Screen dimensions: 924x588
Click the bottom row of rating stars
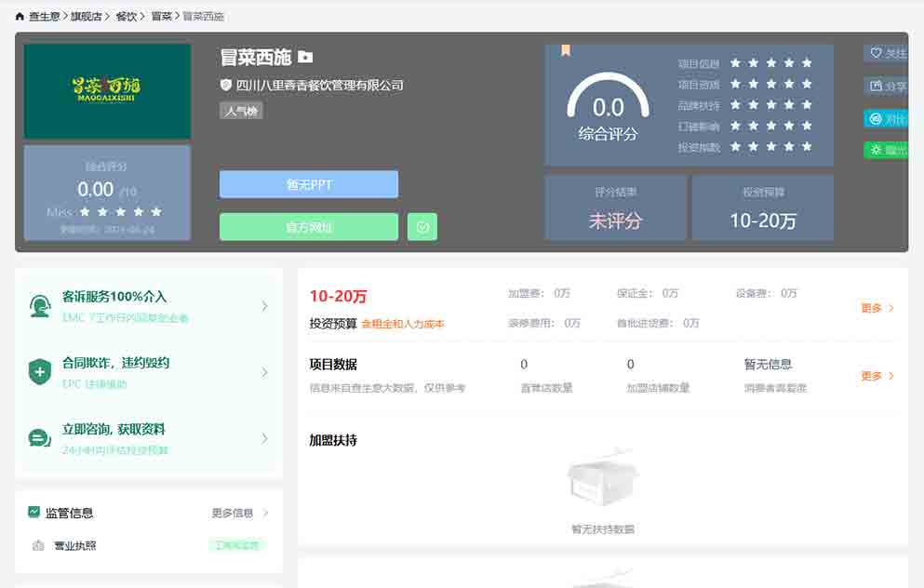pos(770,146)
